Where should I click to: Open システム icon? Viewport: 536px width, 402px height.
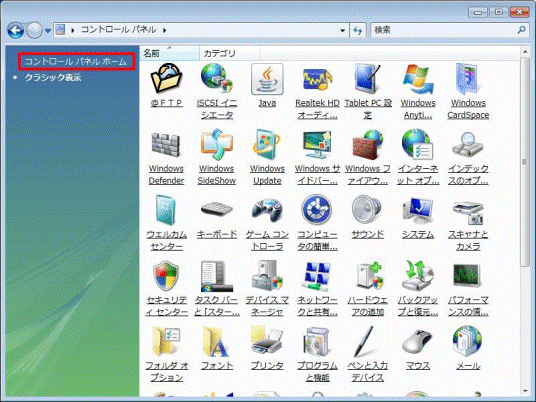pyautogui.click(x=418, y=210)
